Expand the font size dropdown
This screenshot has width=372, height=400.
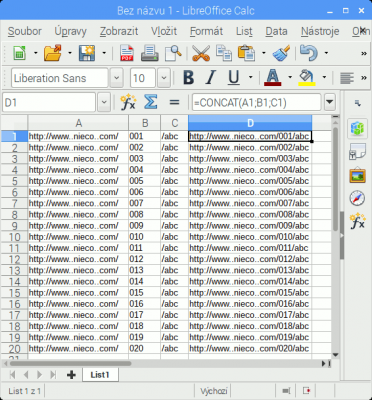tap(164, 78)
